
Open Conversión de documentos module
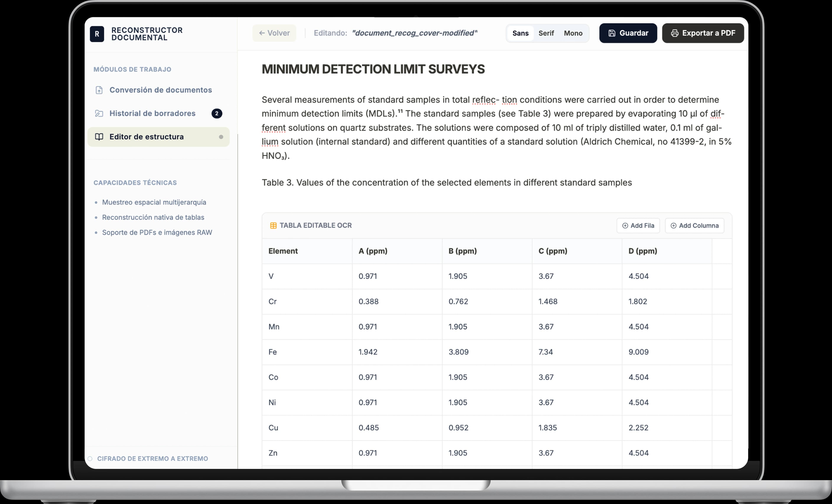(158, 90)
